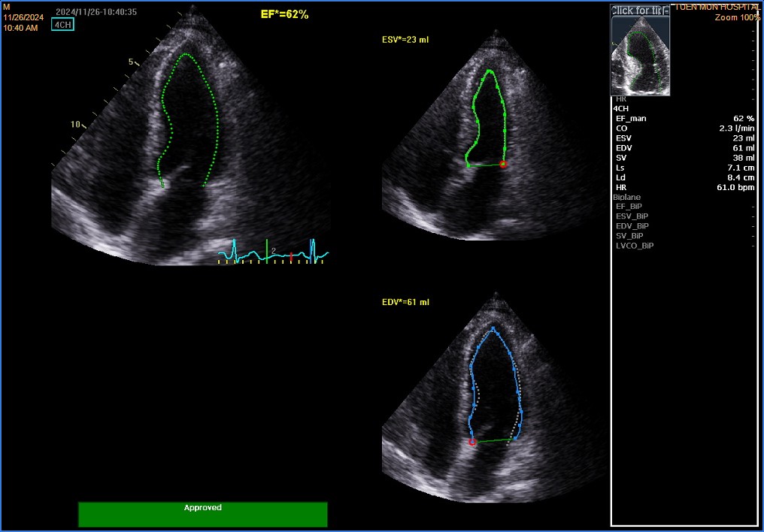This screenshot has width=764, height=532.
Task: Click the green cursor line on ECG
Action: (266, 251)
